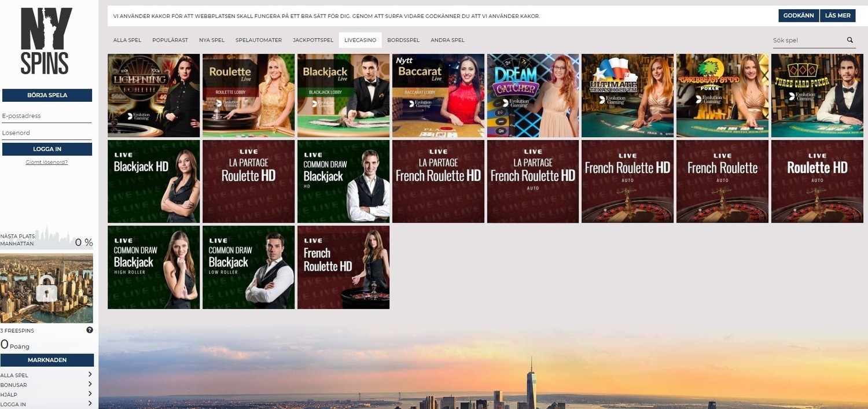Open the Lightning Roulette game thumbnail
The width and height of the screenshot is (868, 409).
[154, 95]
